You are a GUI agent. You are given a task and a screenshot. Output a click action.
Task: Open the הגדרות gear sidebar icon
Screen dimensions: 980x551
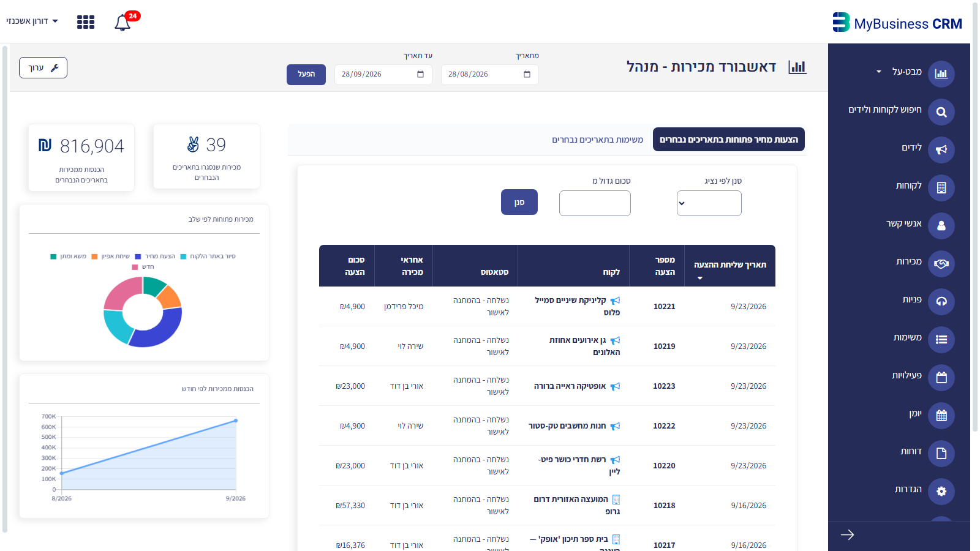coord(941,492)
